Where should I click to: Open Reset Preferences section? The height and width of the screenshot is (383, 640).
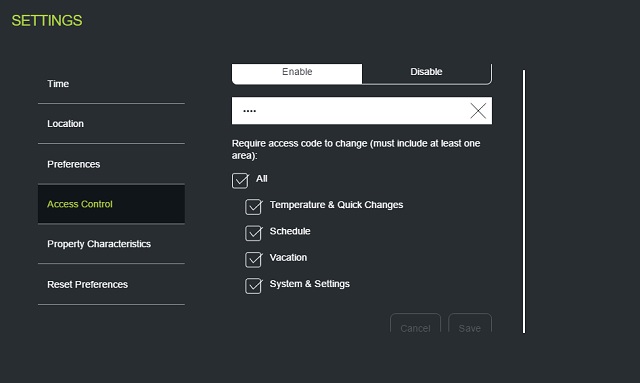(x=111, y=284)
